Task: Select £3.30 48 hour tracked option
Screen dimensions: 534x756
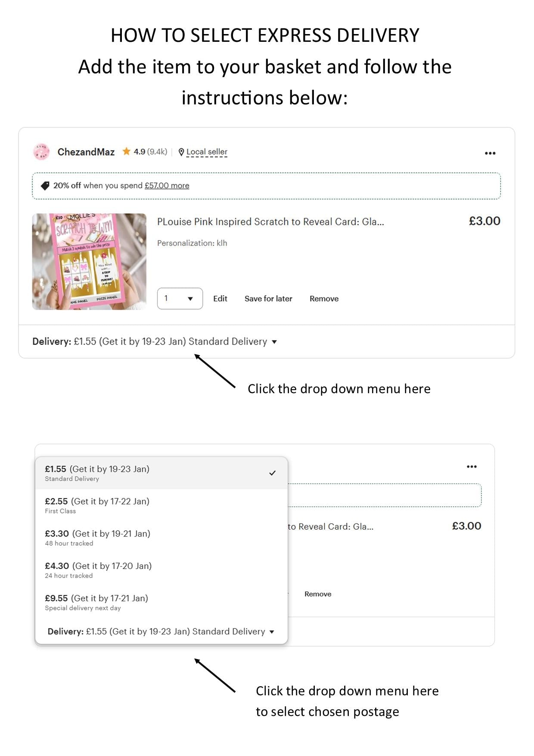Action: [x=161, y=537]
